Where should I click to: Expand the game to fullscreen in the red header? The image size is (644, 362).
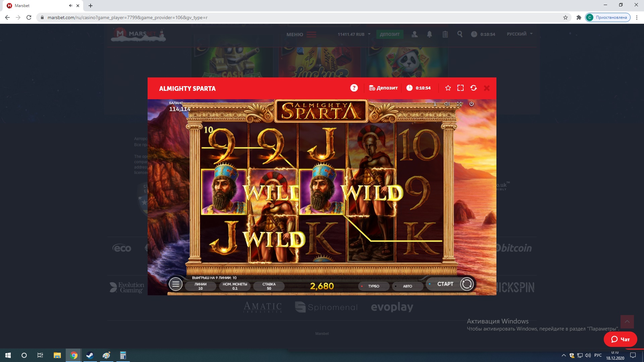coord(461,88)
